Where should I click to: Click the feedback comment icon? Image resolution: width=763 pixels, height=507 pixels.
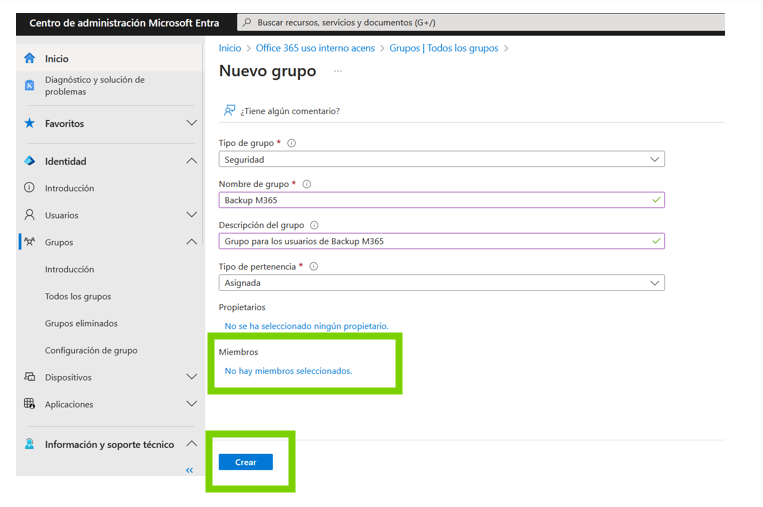[x=229, y=110]
